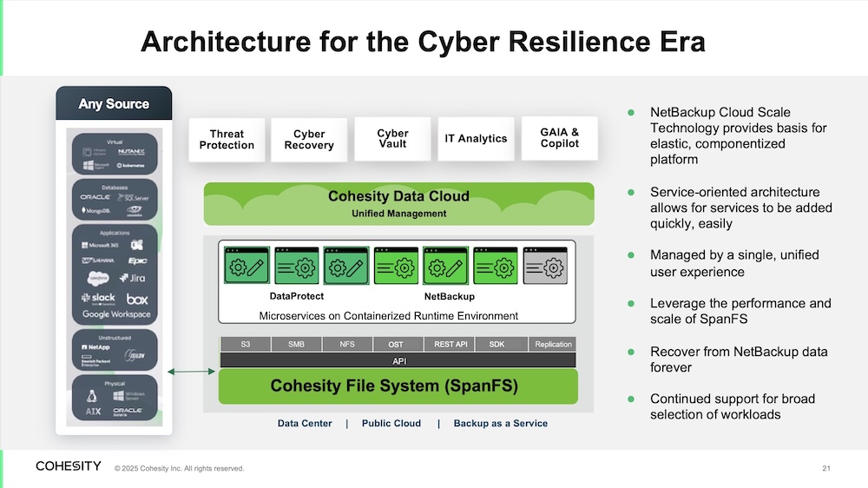Click the 'Leverage the performance and scale' bullet

(740, 312)
